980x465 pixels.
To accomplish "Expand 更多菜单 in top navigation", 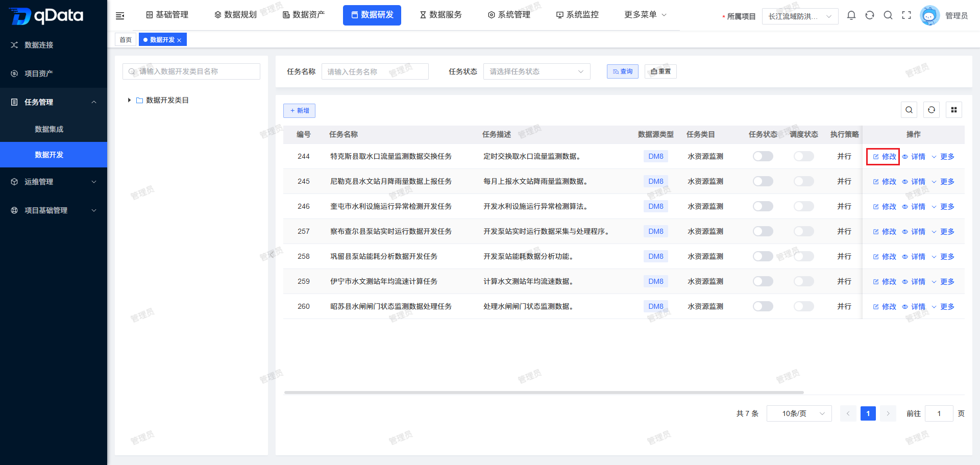I will [x=645, y=15].
